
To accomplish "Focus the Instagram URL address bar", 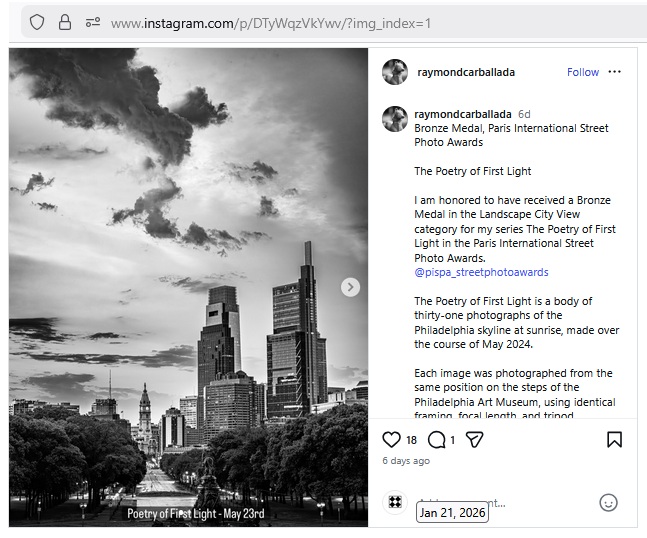I will coord(300,23).
